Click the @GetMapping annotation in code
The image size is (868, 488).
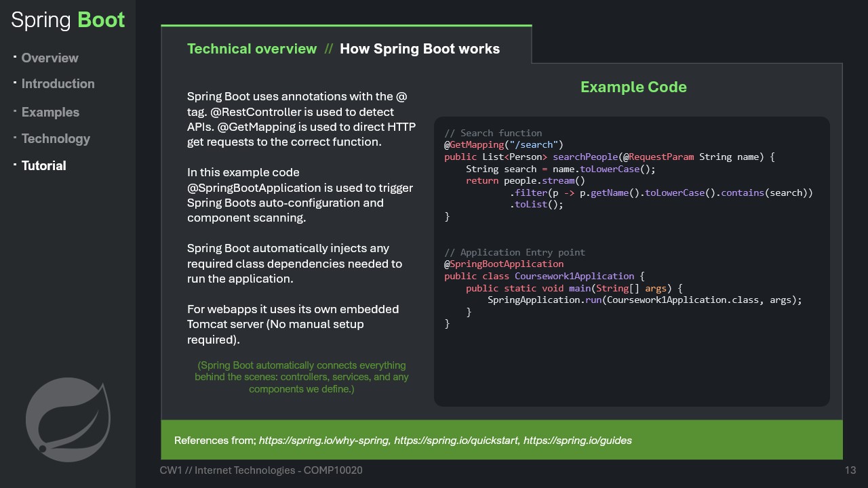(x=475, y=145)
